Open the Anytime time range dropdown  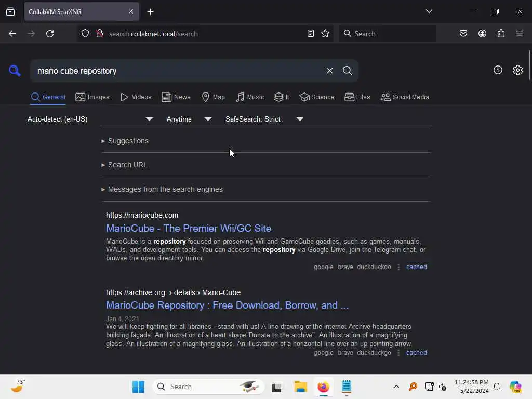(x=189, y=119)
